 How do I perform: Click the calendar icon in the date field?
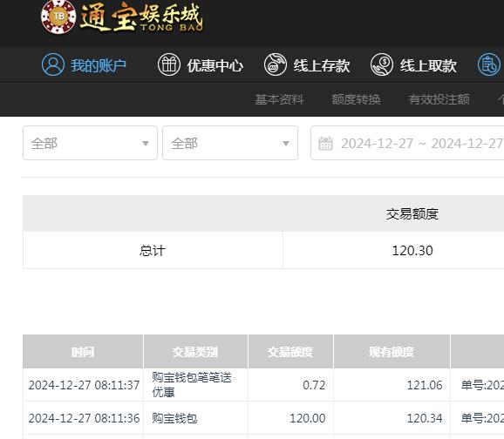(325, 143)
